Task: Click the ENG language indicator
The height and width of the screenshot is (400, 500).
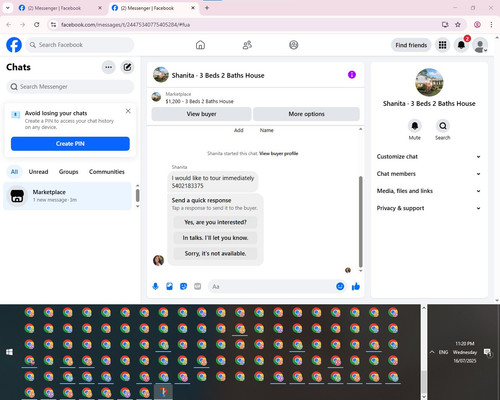Action: coord(443,352)
